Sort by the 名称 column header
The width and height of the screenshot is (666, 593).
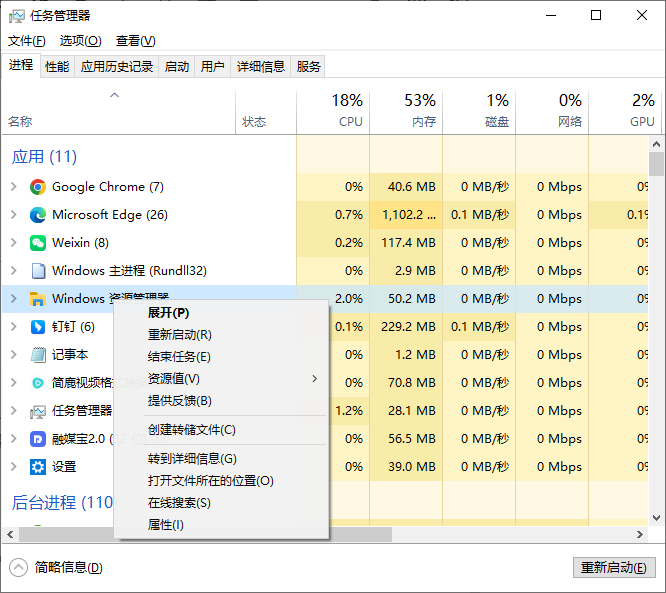click(119, 113)
